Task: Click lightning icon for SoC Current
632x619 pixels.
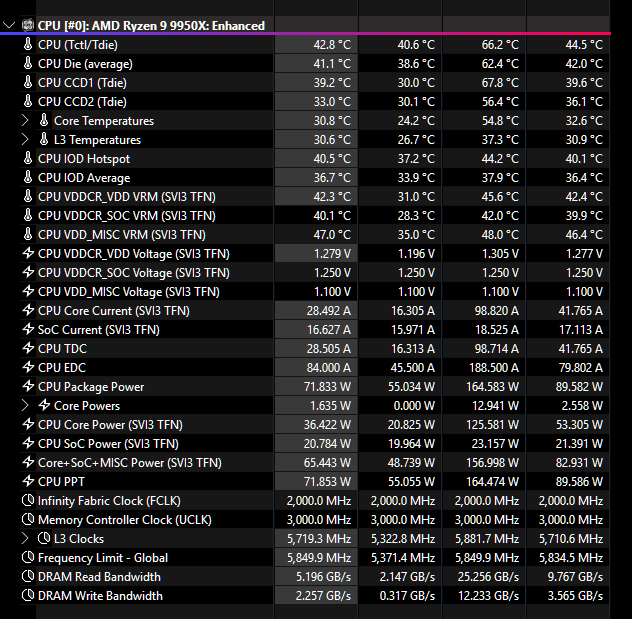Action: click(28, 329)
